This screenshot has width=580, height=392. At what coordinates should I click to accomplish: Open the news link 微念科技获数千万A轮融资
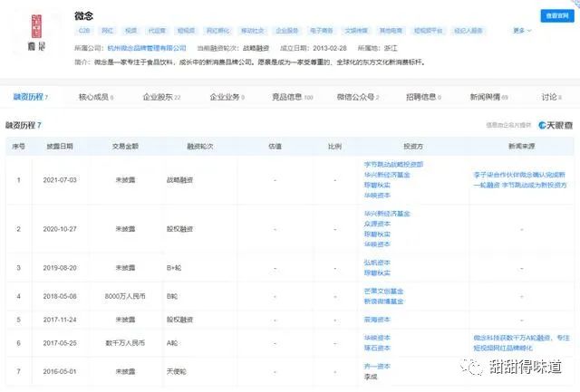click(x=522, y=343)
